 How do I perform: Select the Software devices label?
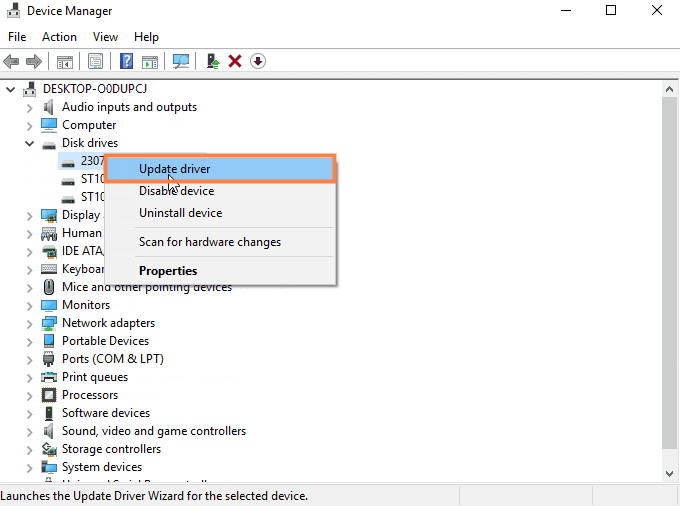coord(106,413)
